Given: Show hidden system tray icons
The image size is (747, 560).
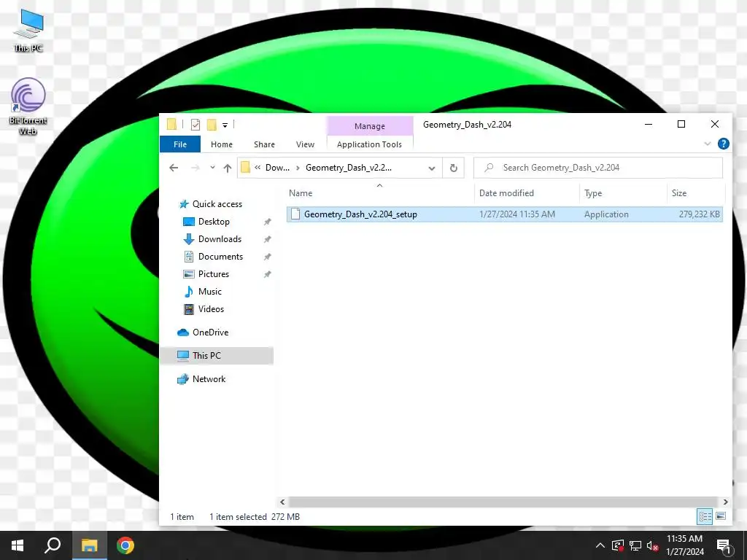Looking at the screenshot, I should coord(600,545).
